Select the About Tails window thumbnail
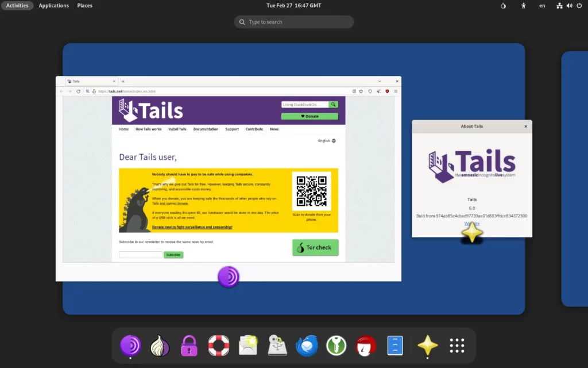 point(472,178)
